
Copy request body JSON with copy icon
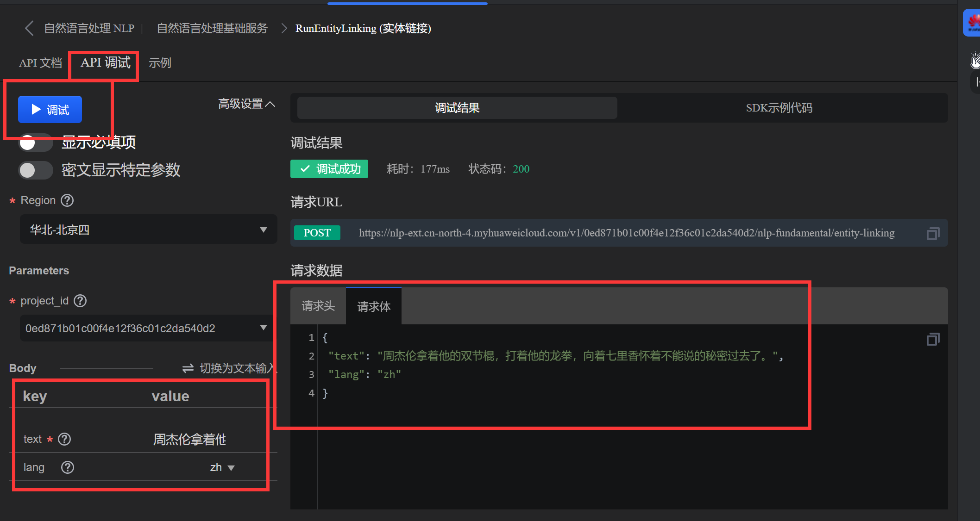(933, 340)
